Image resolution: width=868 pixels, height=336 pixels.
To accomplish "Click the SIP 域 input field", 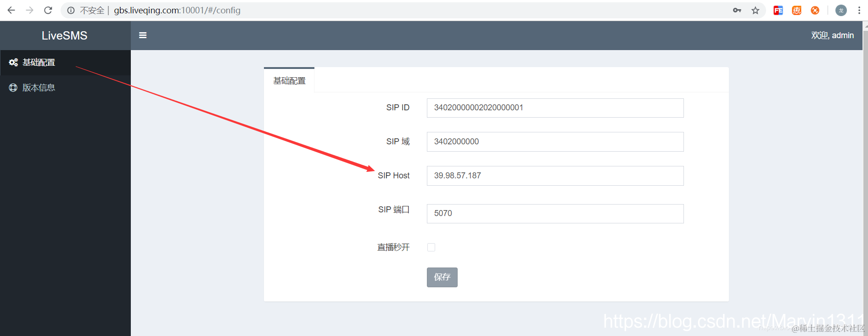I will 555,142.
